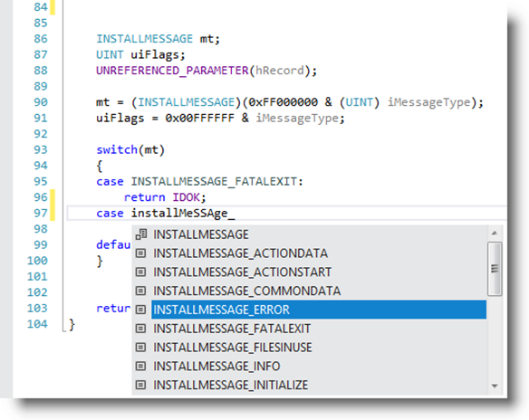
Task: Choose INSTALLMESSAGE_FATALEXIT from the popup list
Action: (x=232, y=329)
